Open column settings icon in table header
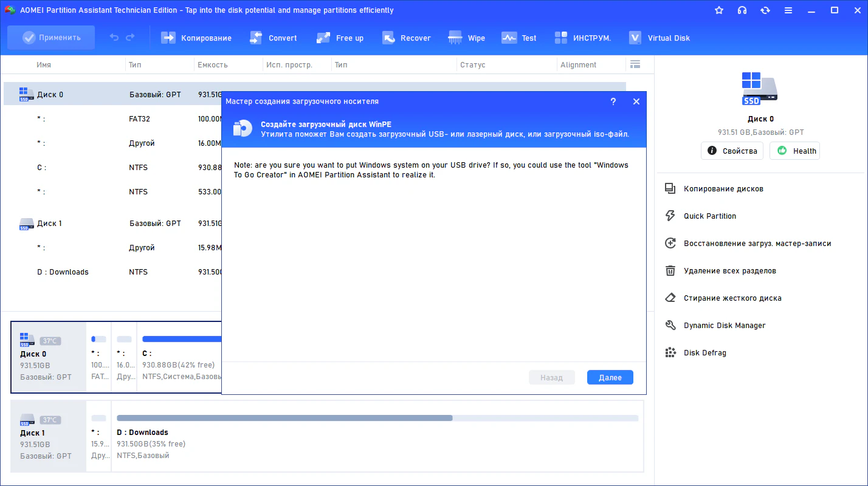Screen dimensions: 868x486 point(635,64)
